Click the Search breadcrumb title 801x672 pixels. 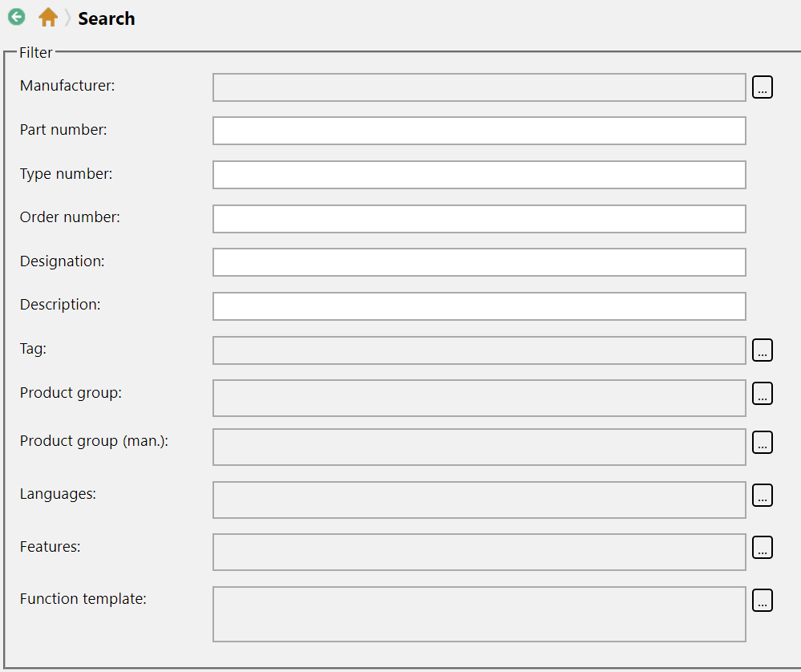(x=106, y=18)
